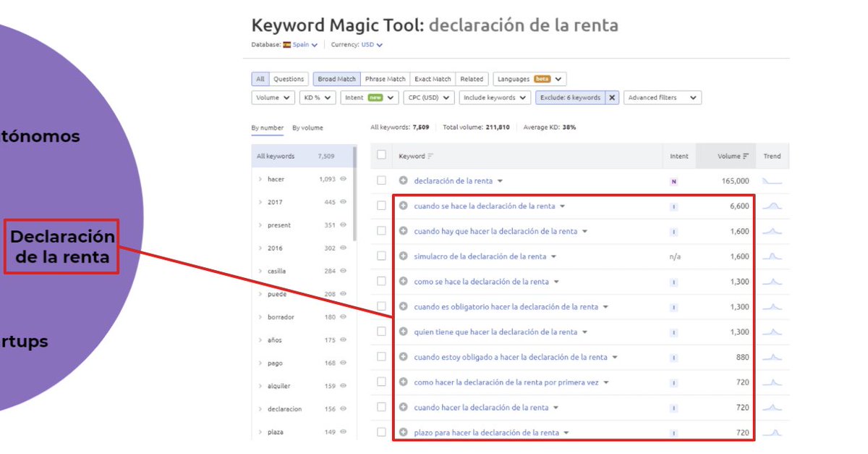Sort groups By volume
Screen dimensions: 868x454
tap(307, 128)
